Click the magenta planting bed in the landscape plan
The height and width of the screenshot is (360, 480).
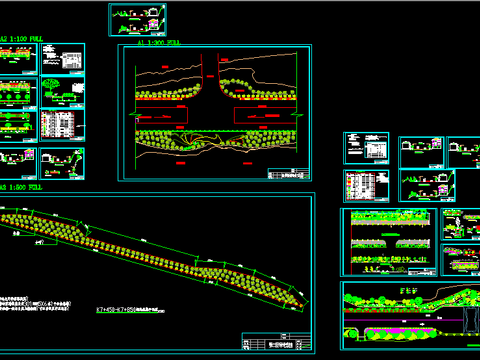(400, 334)
